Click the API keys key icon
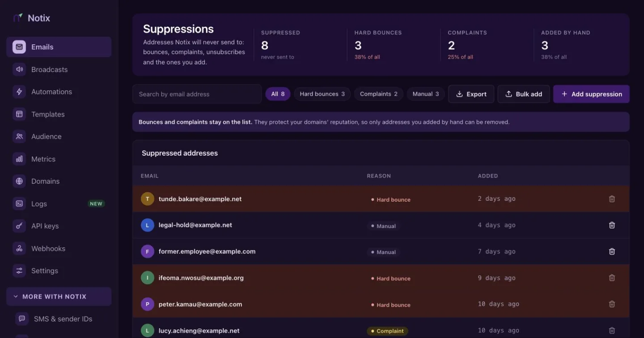The height and width of the screenshot is (338, 644). click(19, 226)
